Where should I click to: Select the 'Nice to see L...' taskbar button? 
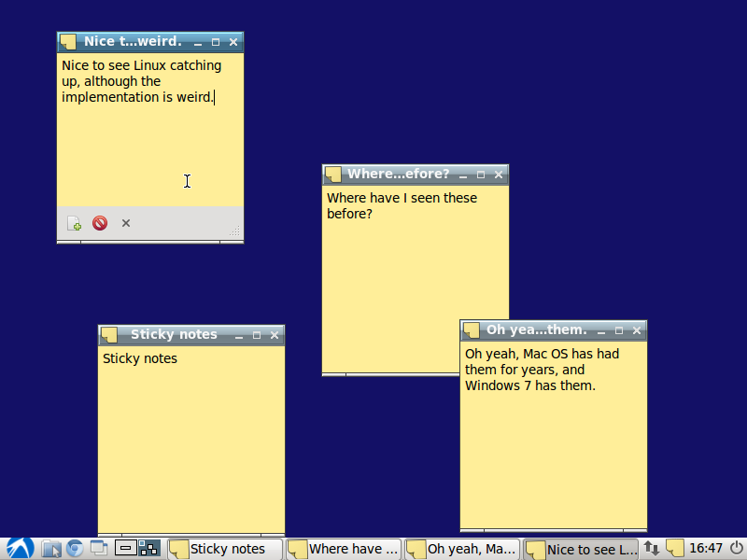coord(580,549)
